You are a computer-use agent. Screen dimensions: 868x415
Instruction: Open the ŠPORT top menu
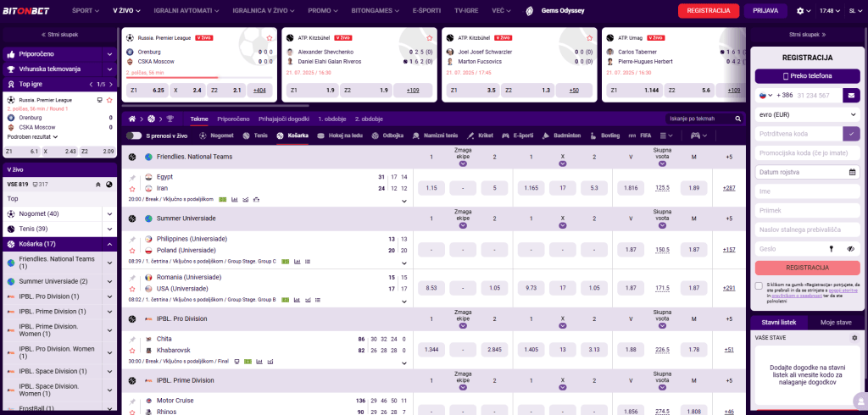[x=84, y=10]
